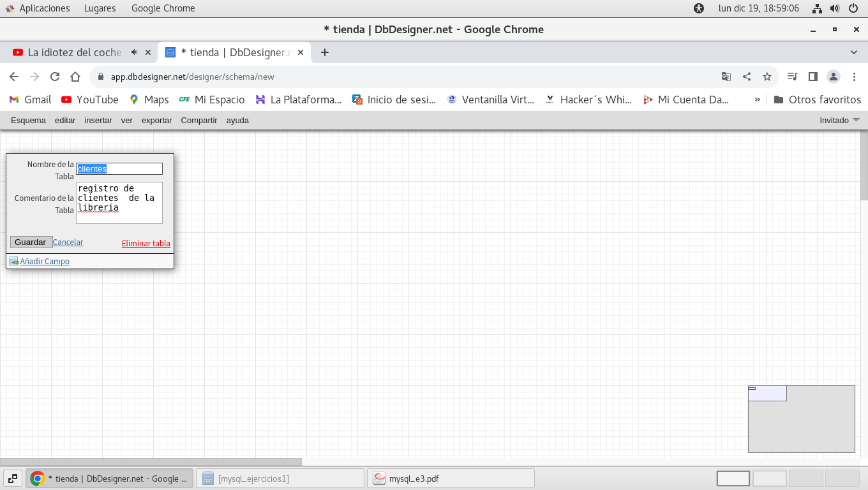Toggle the Chrome side panel icon

[812, 77]
